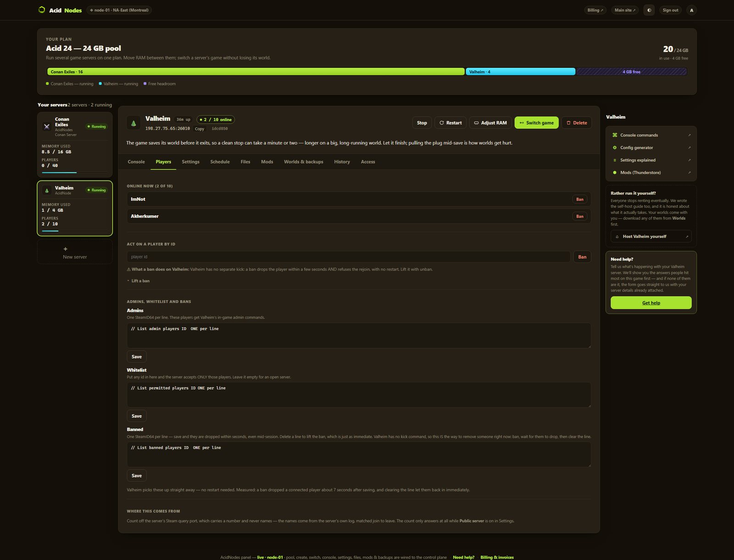Open the node-01 NA-East (Montreal) selector
This screenshot has height=560, width=734.
tap(119, 10)
